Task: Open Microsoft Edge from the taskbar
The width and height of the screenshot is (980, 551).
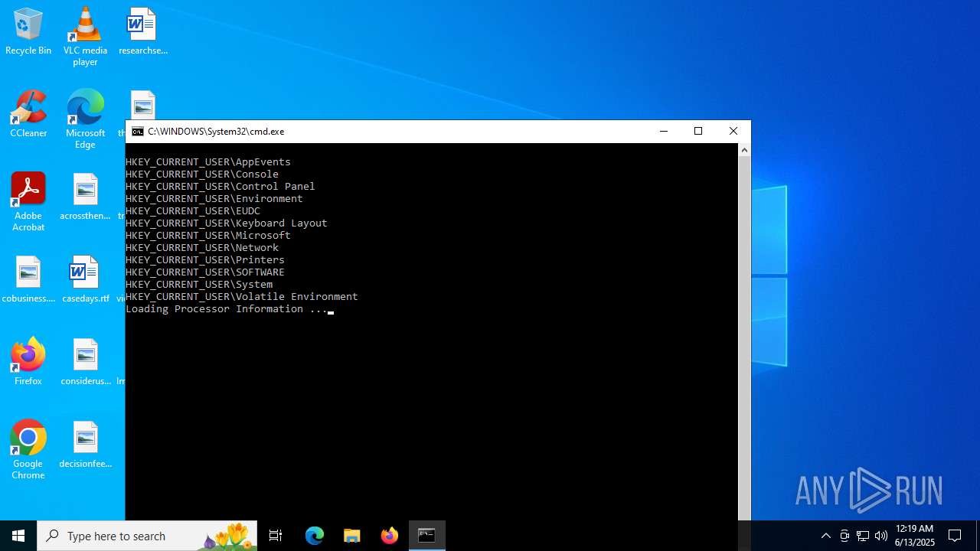Action: point(315,536)
